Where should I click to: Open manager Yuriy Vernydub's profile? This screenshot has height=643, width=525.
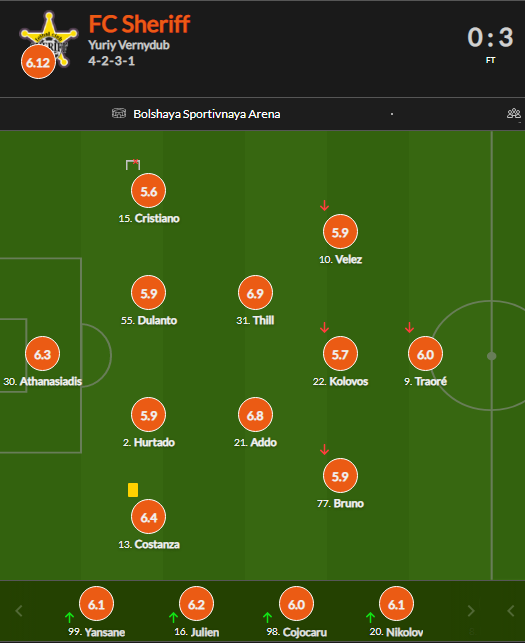129,45
